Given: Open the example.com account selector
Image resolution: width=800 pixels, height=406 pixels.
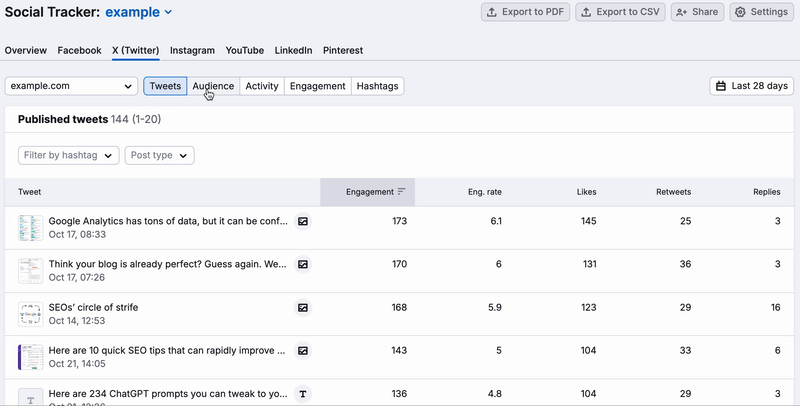Looking at the screenshot, I should 71,86.
